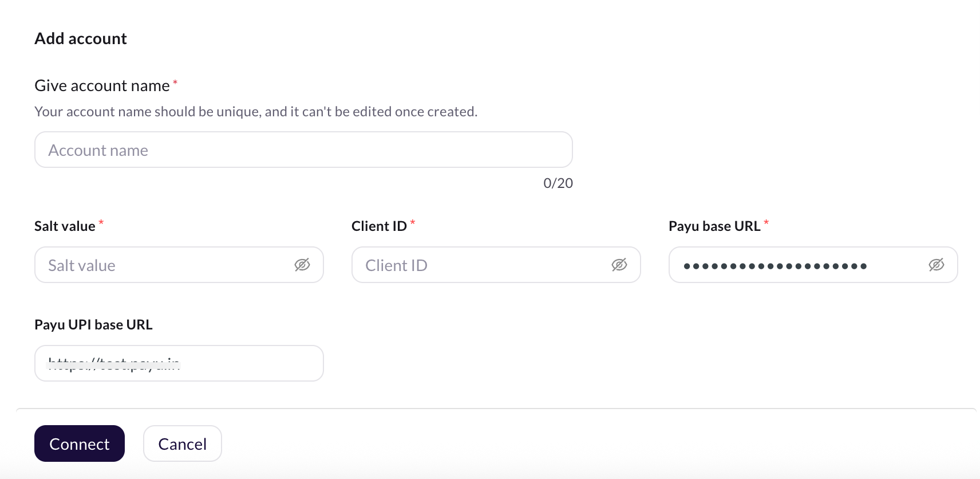This screenshot has width=980, height=479.
Task: Click the account name uniqueness hint text
Action: [256, 112]
